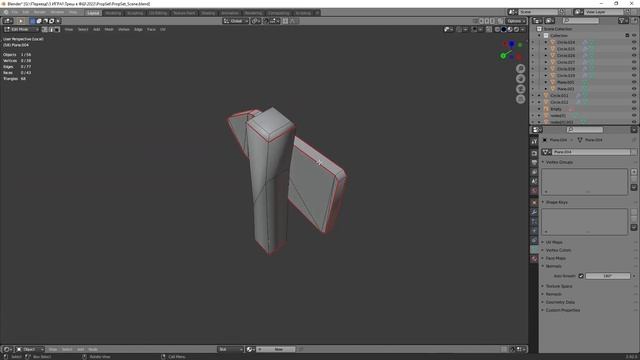The image size is (640, 360).
Task: Click the pan viewport hand gizmo button
Action: point(520,79)
